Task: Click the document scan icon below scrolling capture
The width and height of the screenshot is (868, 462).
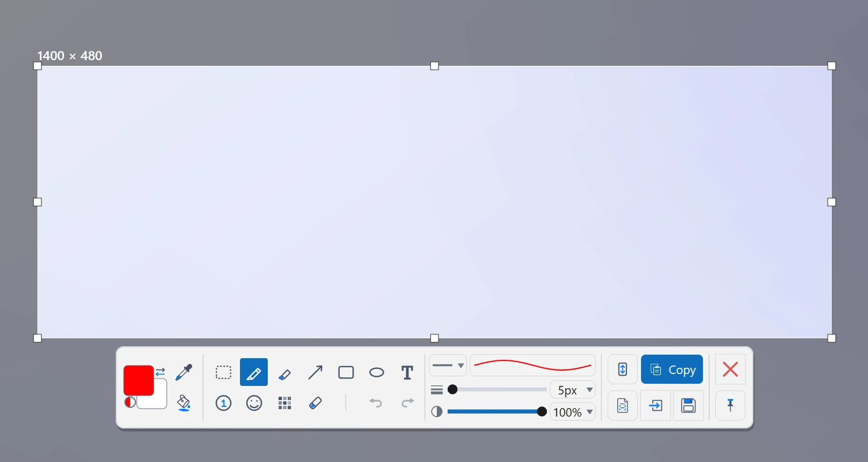Action: point(622,406)
